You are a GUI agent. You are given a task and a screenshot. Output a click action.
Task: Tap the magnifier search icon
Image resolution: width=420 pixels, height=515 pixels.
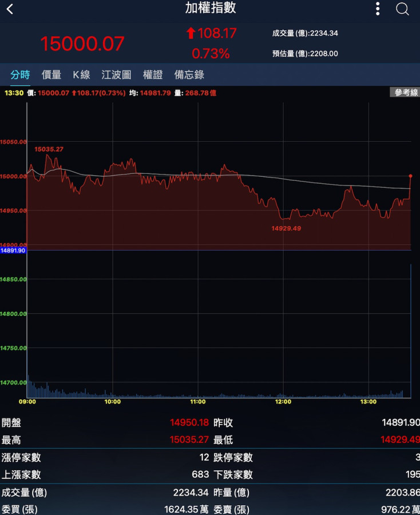[x=402, y=9]
